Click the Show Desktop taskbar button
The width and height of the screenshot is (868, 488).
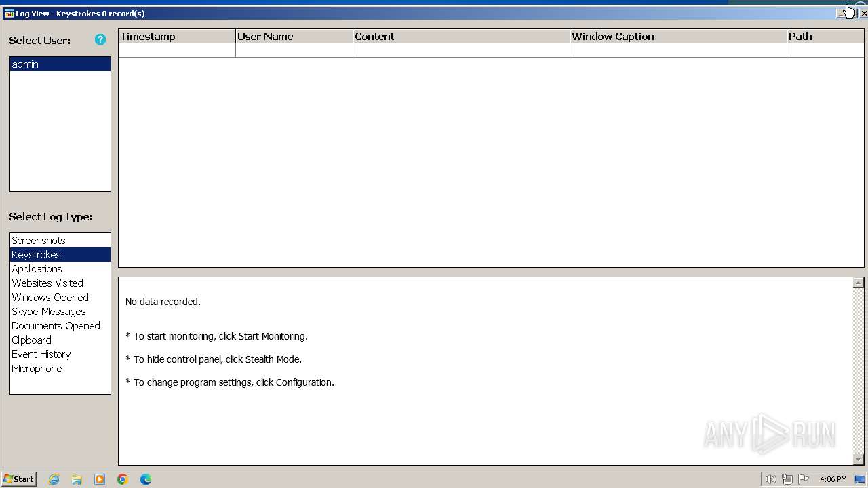point(861,479)
